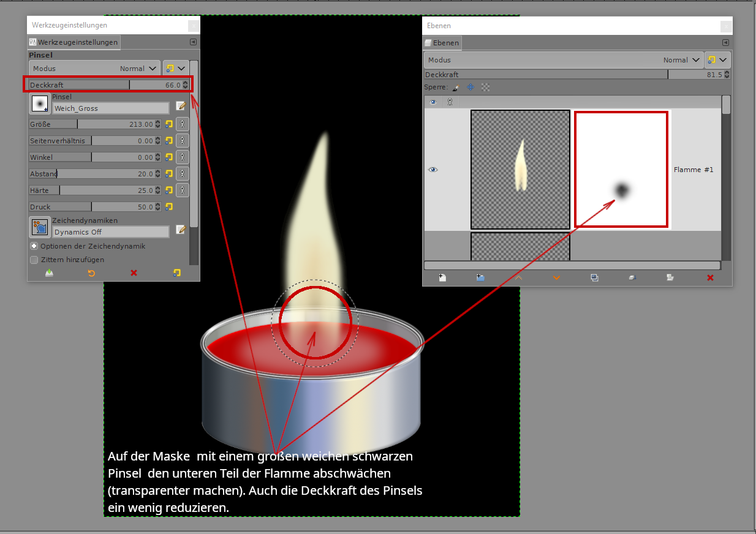The image size is (756, 534).
Task: Enable Zittern hinzufügen checkbox
Action: (x=34, y=260)
